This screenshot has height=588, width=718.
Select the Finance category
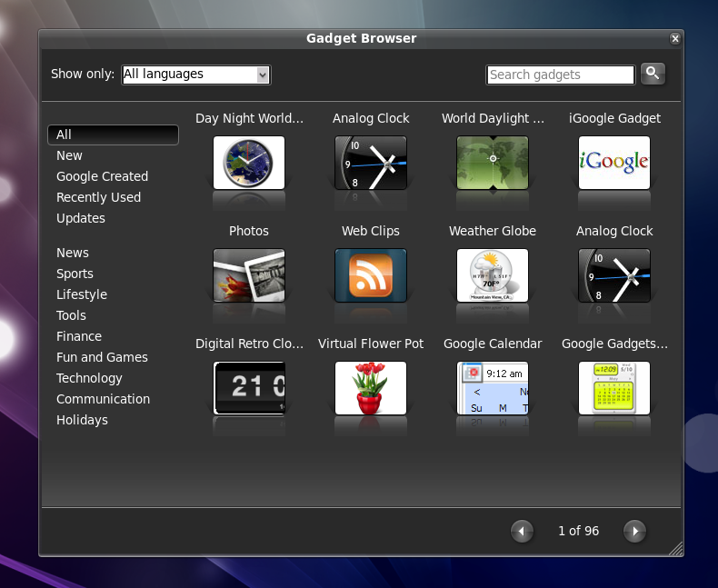tap(79, 336)
